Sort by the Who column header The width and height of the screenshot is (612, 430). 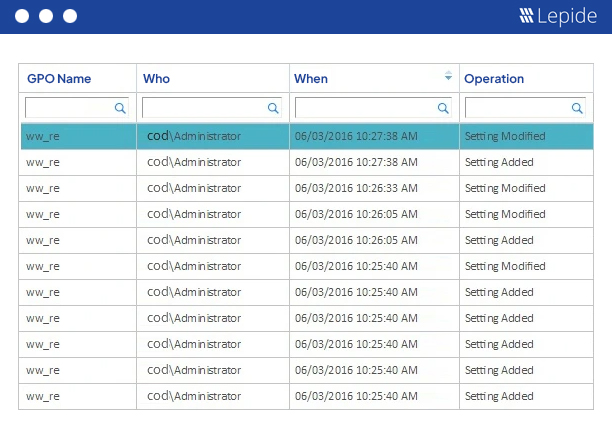pos(156,79)
